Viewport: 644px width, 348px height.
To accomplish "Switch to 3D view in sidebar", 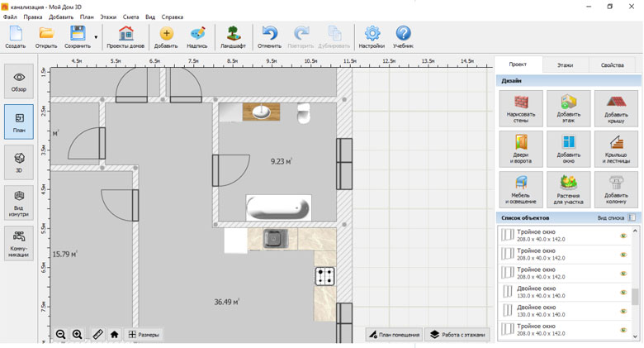I will tap(19, 161).
